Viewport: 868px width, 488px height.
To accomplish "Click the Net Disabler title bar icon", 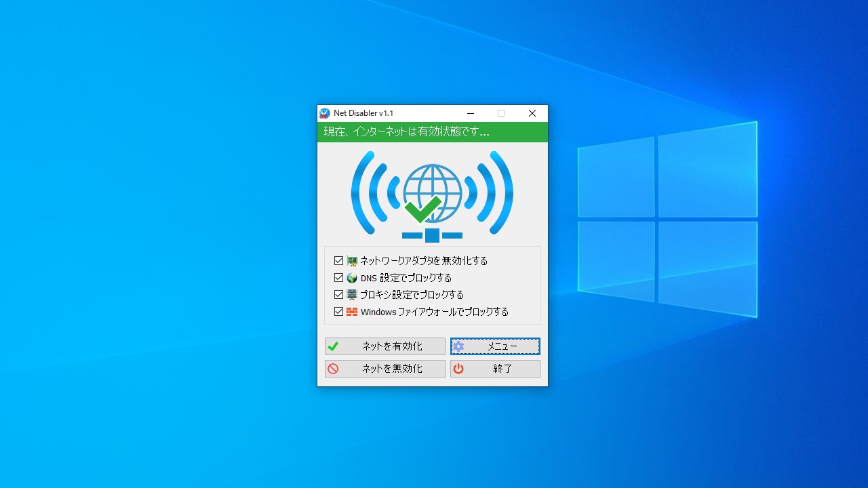I will click(325, 113).
